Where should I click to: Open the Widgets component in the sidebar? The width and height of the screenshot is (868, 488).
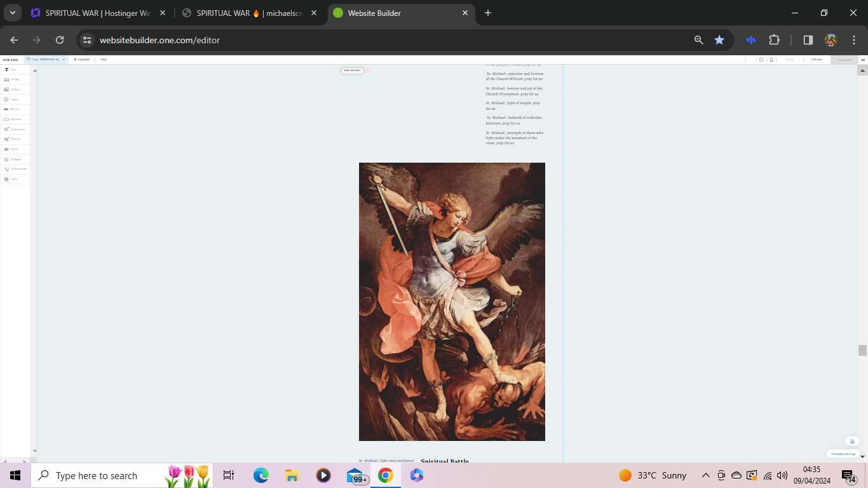tap(15, 159)
